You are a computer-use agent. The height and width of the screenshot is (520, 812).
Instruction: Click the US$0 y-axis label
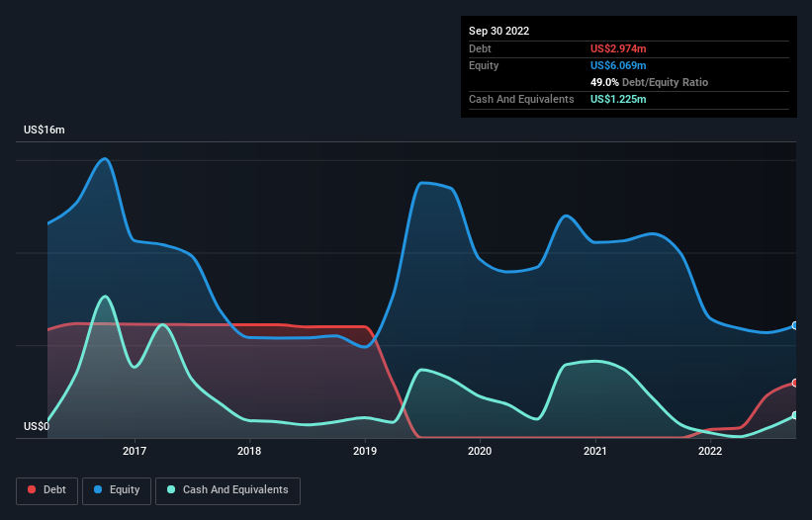click(x=37, y=426)
